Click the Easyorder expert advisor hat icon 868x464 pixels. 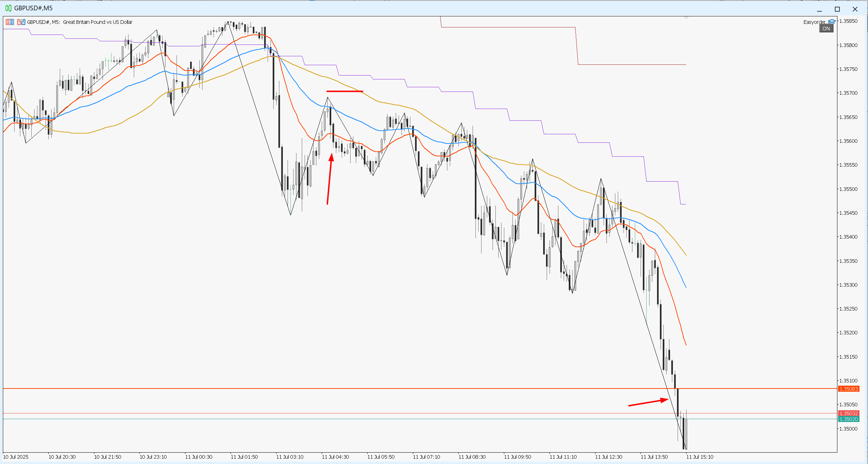pyautogui.click(x=831, y=22)
